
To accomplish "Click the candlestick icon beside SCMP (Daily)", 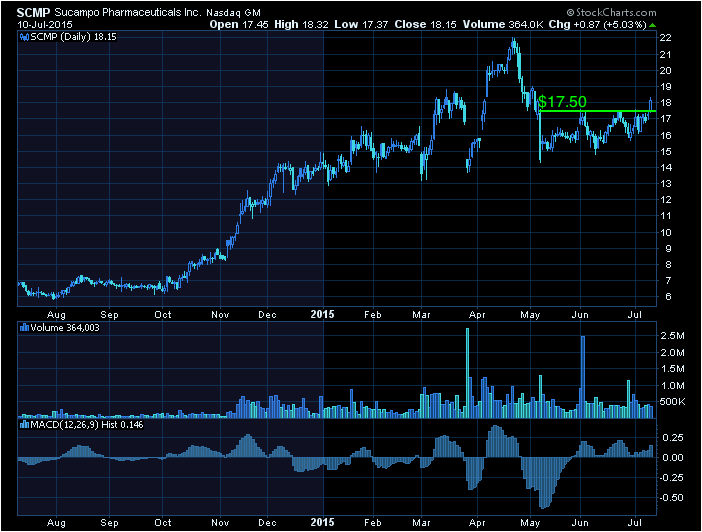I will tap(24, 37).
